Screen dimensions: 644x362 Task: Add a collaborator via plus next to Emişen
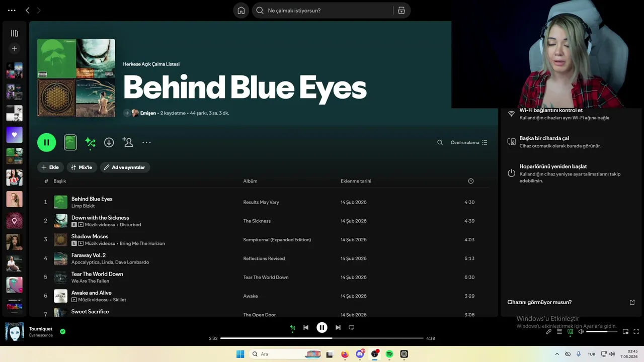tap(127, 113)
